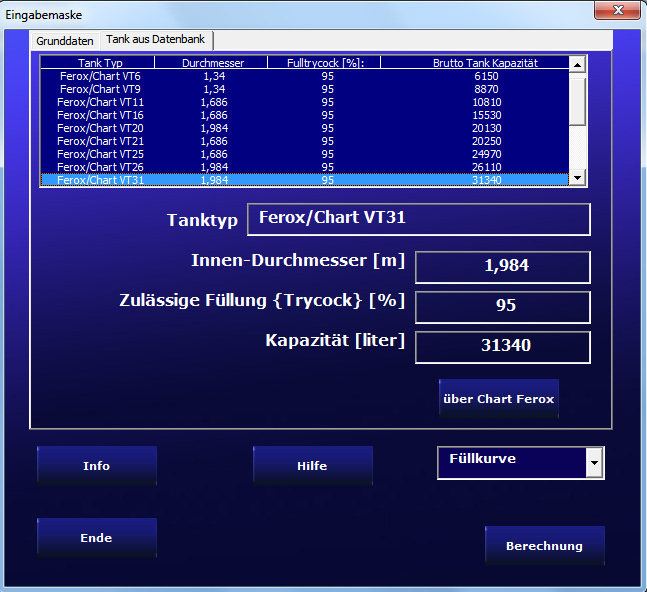Select the Ferox/Chart VT21 row
Image resolution: width=647 pixels, height=592 pixels.
pyautogui.click(x=305, y=141)
